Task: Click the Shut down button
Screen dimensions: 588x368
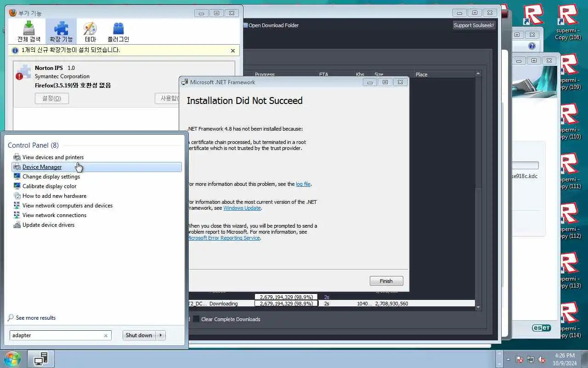Action: click(139, 335)
